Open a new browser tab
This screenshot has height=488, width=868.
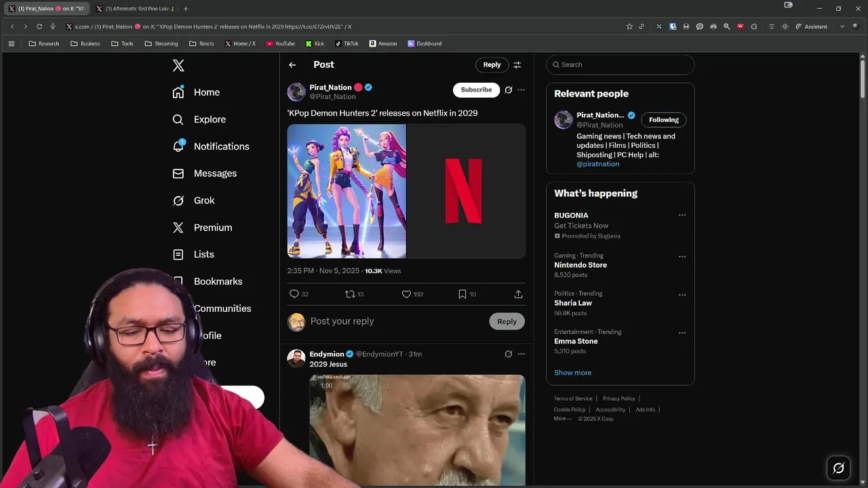(x=186, y=9)
